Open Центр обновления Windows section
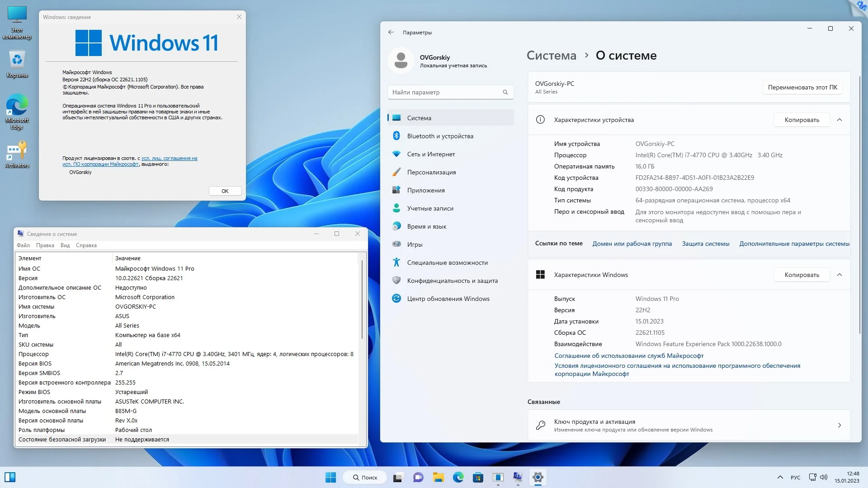The image size is (868, 488). point(448,299)
